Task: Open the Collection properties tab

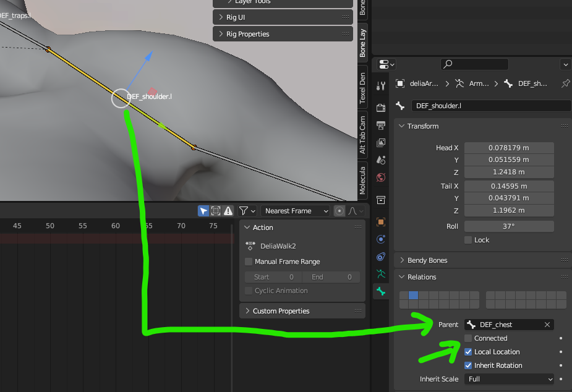Action: (381, 200)
